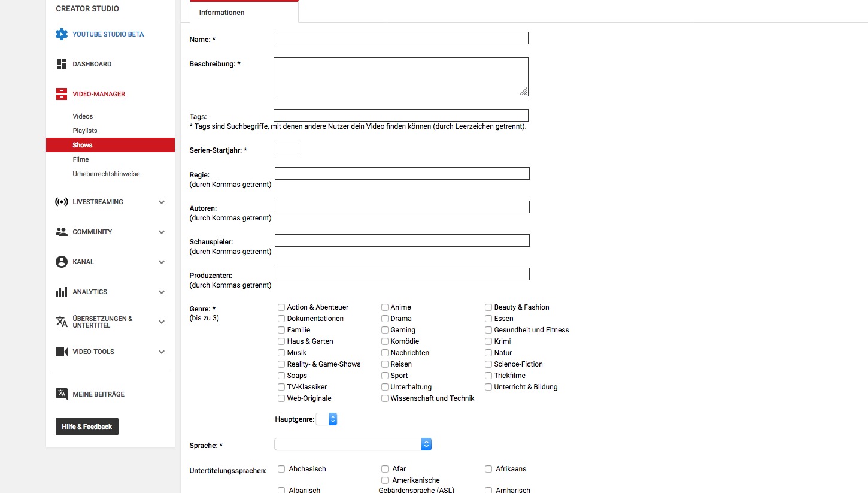The height and width of the screenshot is (493, 868).
Task: Click the Dashboard grid icon
Action: click(x=62, y=64)
